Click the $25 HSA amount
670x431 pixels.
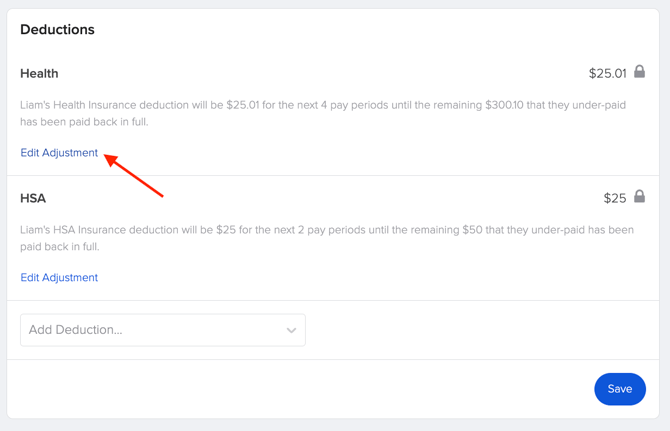coord(614,198)
